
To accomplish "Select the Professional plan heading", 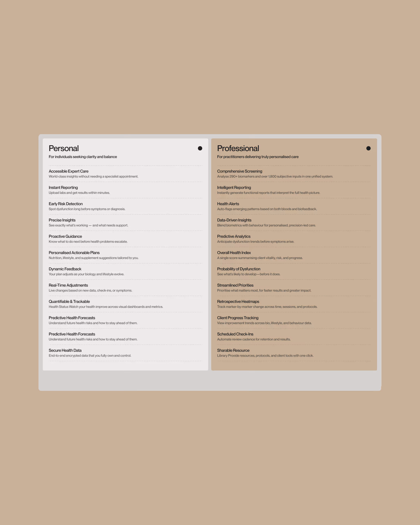I will click(238, 148).
